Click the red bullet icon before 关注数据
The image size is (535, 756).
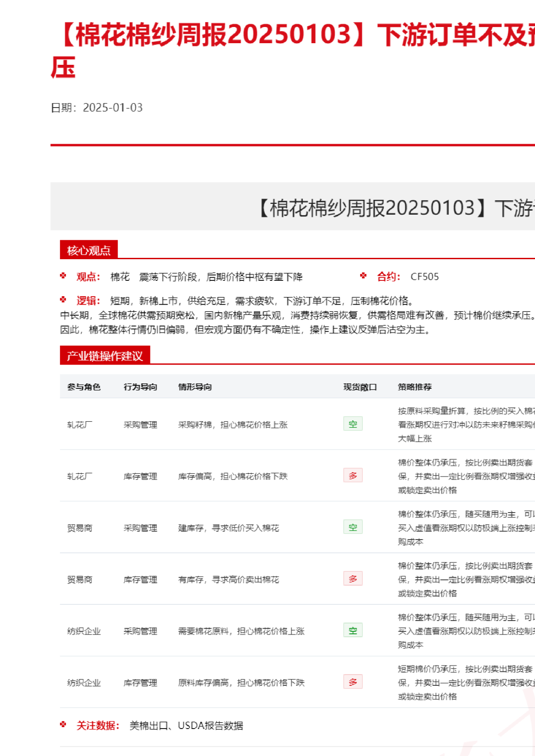coord(63,724)
